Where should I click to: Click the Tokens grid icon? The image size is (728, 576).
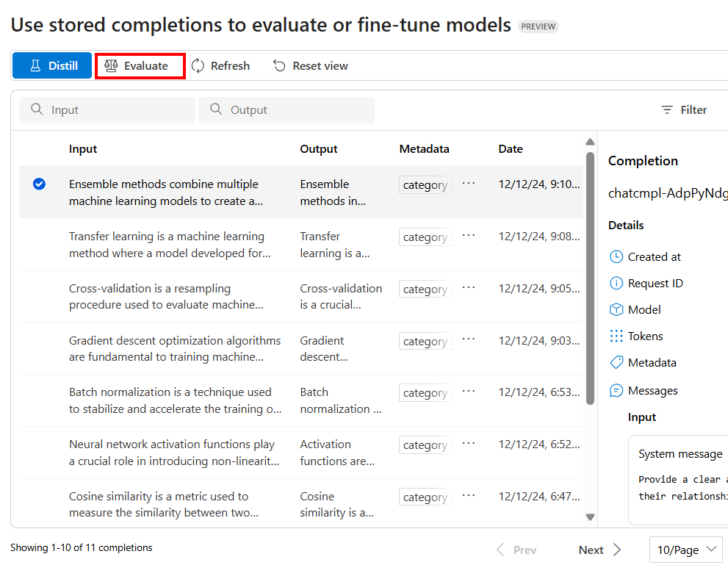(x=616, y=336)
